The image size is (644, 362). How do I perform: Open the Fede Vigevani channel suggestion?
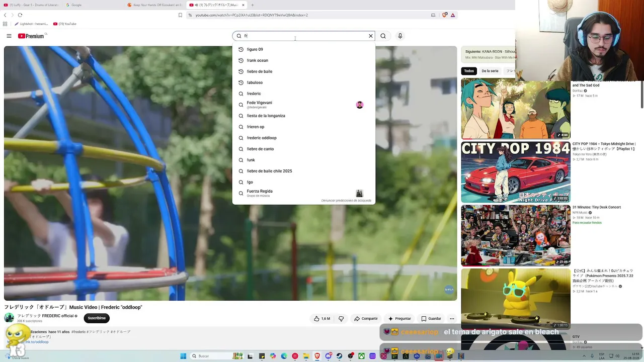click(304, 105)
